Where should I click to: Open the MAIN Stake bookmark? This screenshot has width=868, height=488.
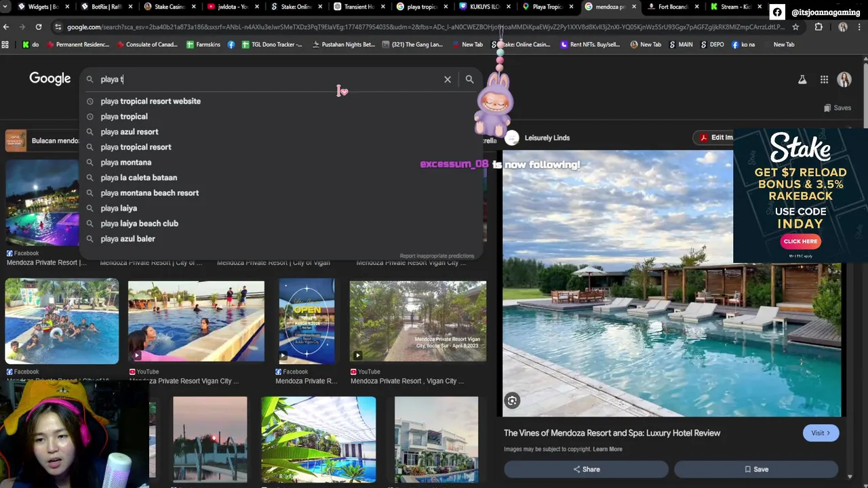coord(681,45)
